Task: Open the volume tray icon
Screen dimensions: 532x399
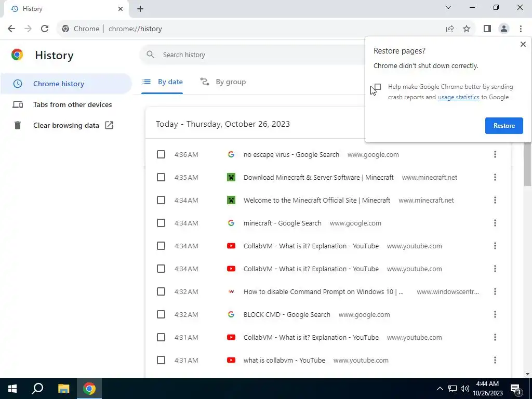Action: [x=465, y=389]
